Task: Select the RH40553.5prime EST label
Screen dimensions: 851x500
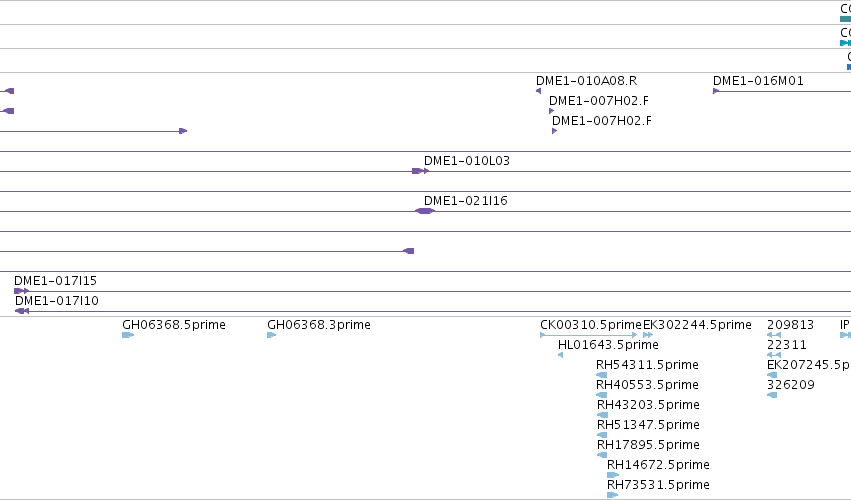Action: pos(647,385)
